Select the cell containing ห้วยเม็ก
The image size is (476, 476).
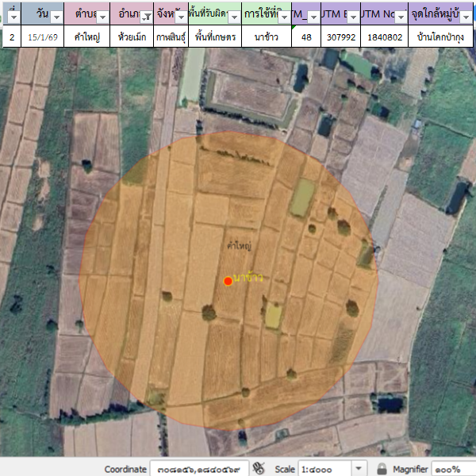pos(130,36)
